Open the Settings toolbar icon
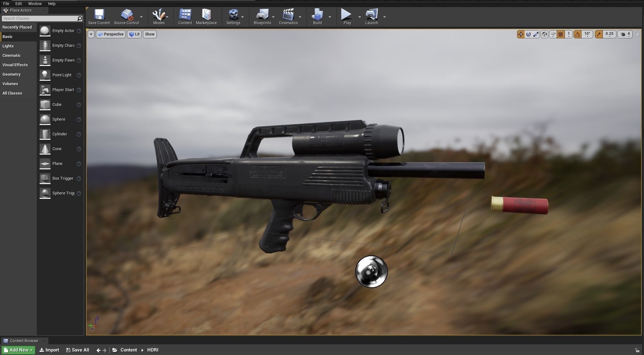The height and width of the screenshot is (355, 644). coord(233,17)
